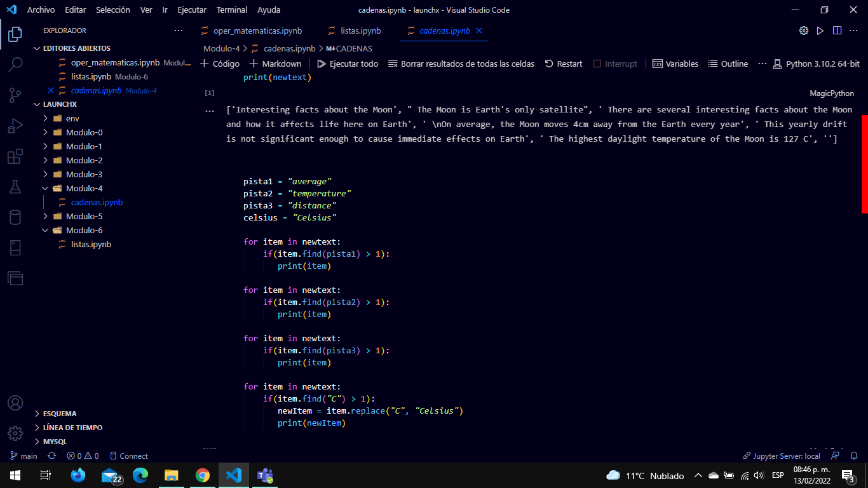Open Run and Debug view
868x488 pixels.
15,126
